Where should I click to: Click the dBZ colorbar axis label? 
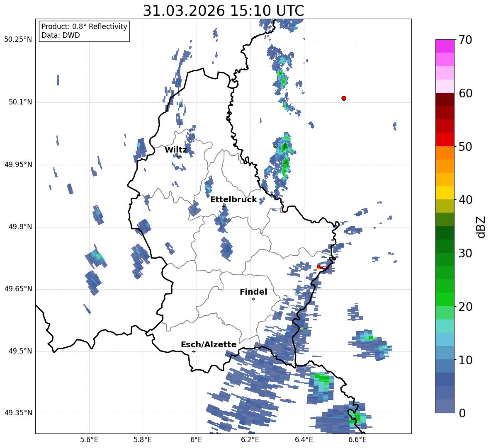tap(481, 227)
